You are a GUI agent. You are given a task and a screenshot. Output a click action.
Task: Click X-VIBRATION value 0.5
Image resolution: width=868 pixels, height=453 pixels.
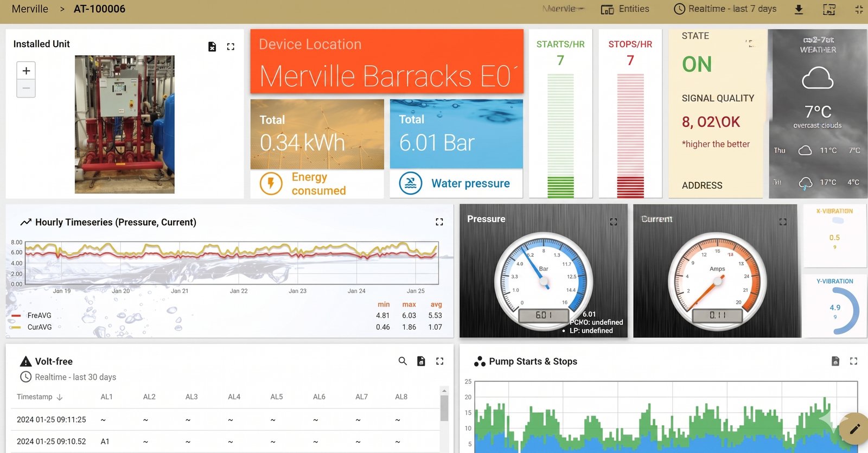click(x=834, y=238)
